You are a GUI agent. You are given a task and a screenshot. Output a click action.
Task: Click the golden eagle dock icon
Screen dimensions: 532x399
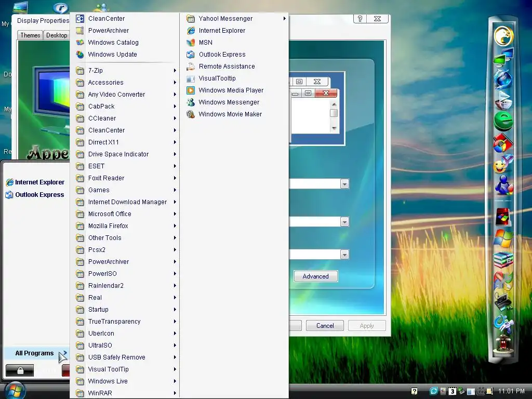(503, 36)
